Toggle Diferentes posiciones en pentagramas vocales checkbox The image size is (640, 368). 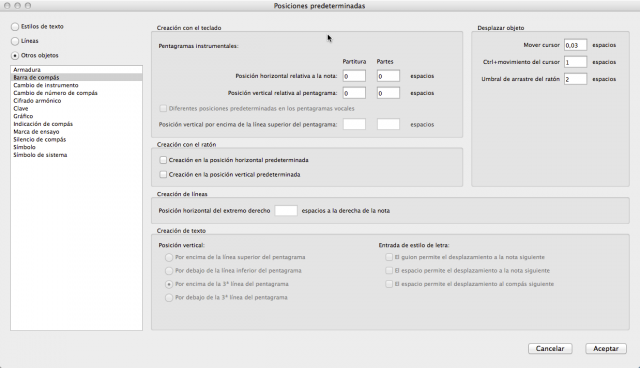coord(163,109)
